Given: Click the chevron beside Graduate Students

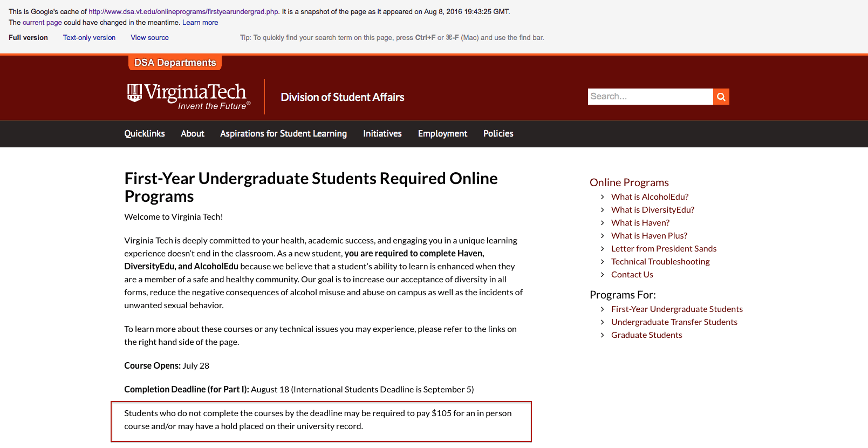Looking at the screenshot, I should [603, 335].
